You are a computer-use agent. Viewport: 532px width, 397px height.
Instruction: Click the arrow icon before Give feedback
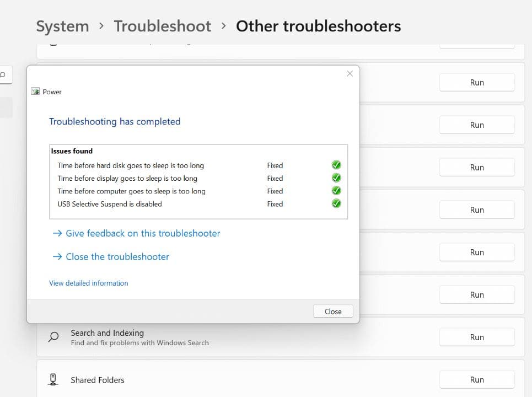(57, 233)
